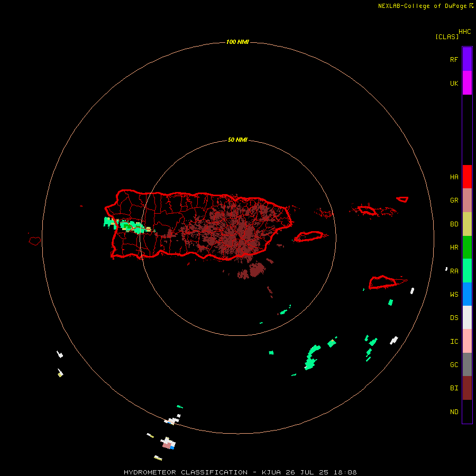
Task: Select the BD yellow legend swatch
Action: (467, 224)
